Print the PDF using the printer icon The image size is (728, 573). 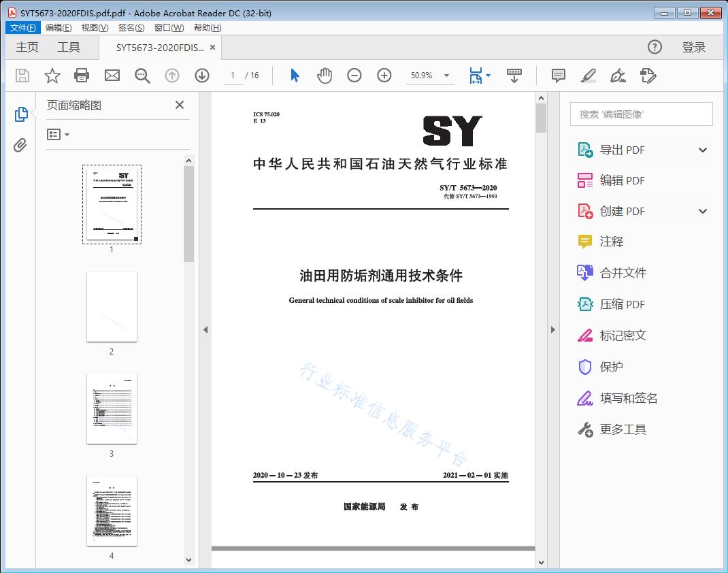click(x=82, y=76)
